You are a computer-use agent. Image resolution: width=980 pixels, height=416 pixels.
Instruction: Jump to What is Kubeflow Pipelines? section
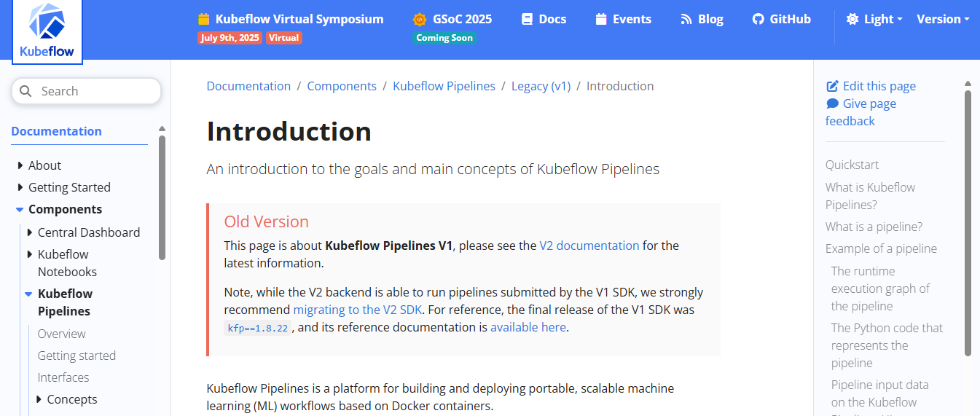pos(870,196)
